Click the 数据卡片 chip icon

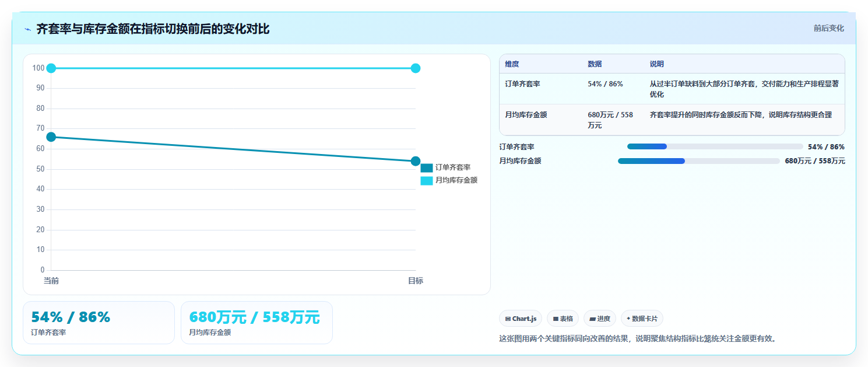(628, 319)
